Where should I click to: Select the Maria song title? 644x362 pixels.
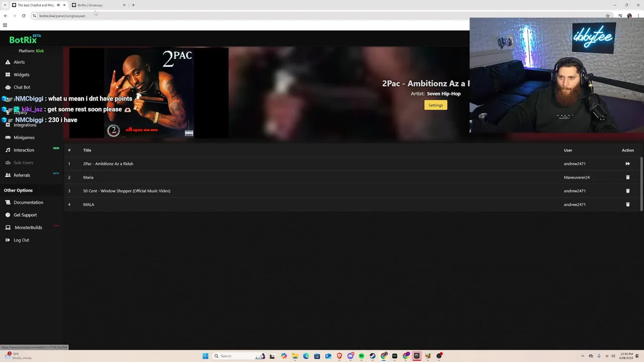click(x=88, y=177)
